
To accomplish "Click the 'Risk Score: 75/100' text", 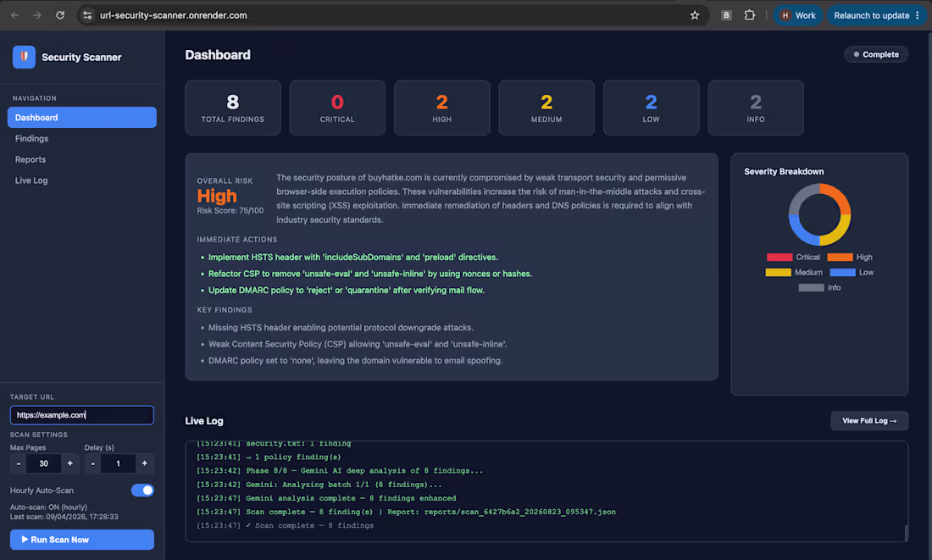I will (x=230, y=210).
